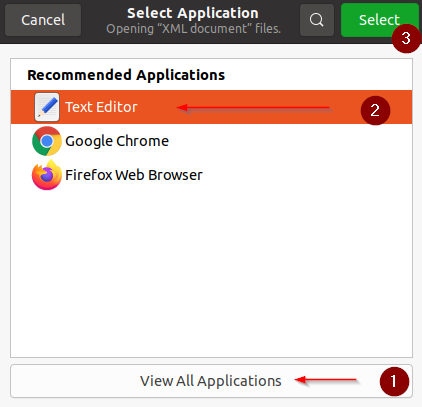Click the Opening "XML document" files subtitle
Screen dimensions: 422x407
tap(193, 29)
